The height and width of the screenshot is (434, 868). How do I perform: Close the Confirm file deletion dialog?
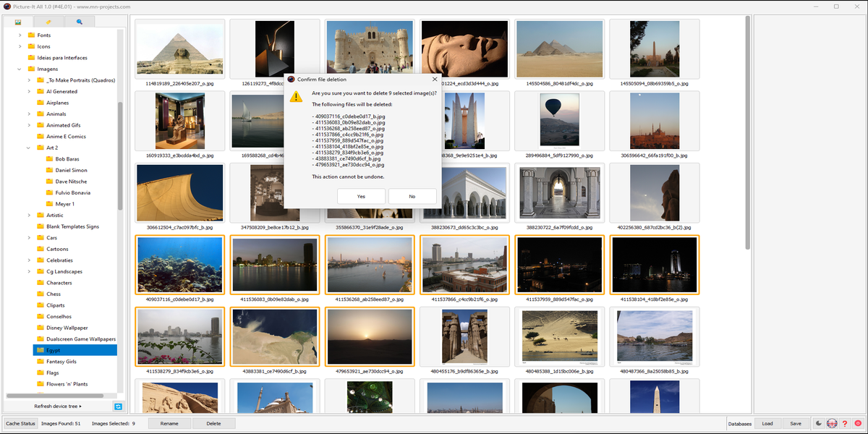(434, 79)
